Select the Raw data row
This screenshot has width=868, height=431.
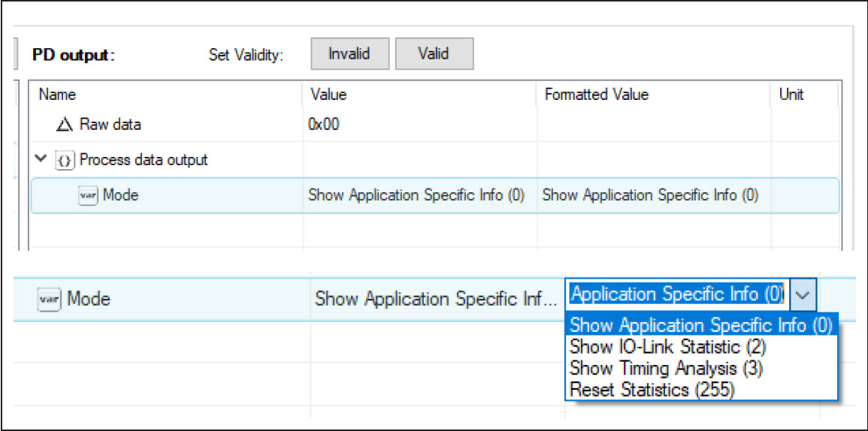435,125
